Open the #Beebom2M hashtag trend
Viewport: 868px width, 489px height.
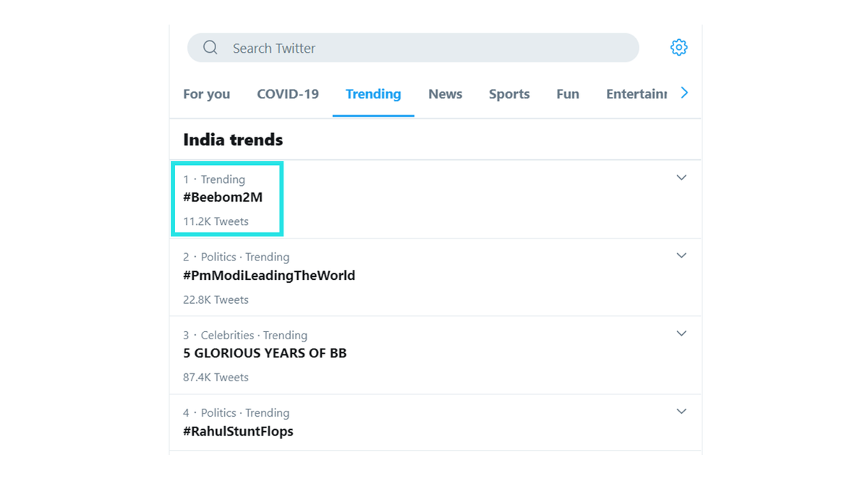point(223,197)
